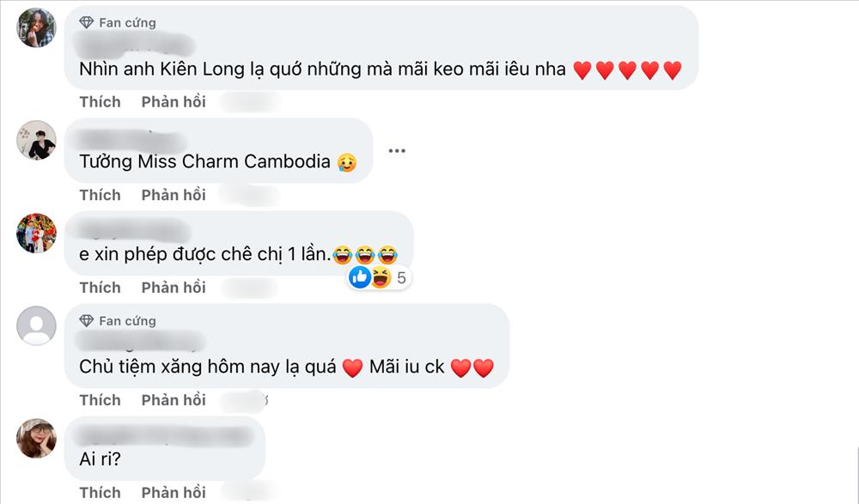This screenshot has height=504, width=859.
Task: Click the Fan cứng badge on fourth comment
Action: click(x=86, y=321)
